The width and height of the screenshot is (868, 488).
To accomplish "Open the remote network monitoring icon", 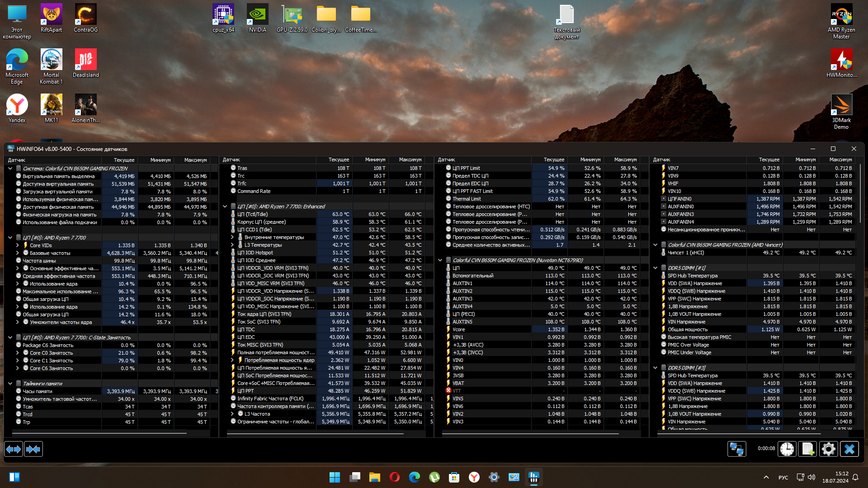I will [736, 449].
